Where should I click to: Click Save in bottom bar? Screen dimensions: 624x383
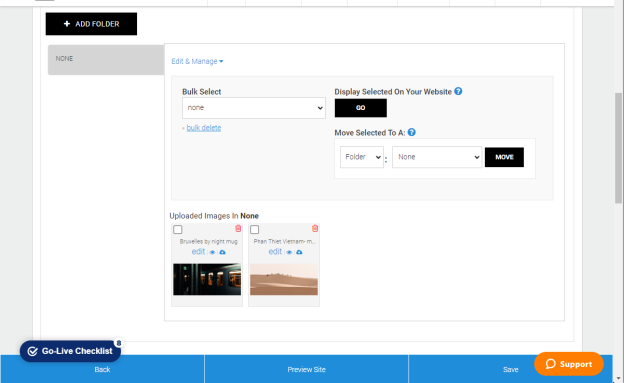(510, 369)
